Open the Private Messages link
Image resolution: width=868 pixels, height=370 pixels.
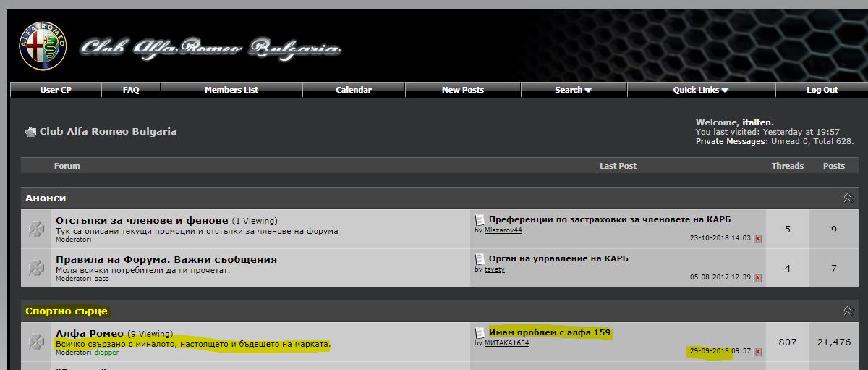731,142
